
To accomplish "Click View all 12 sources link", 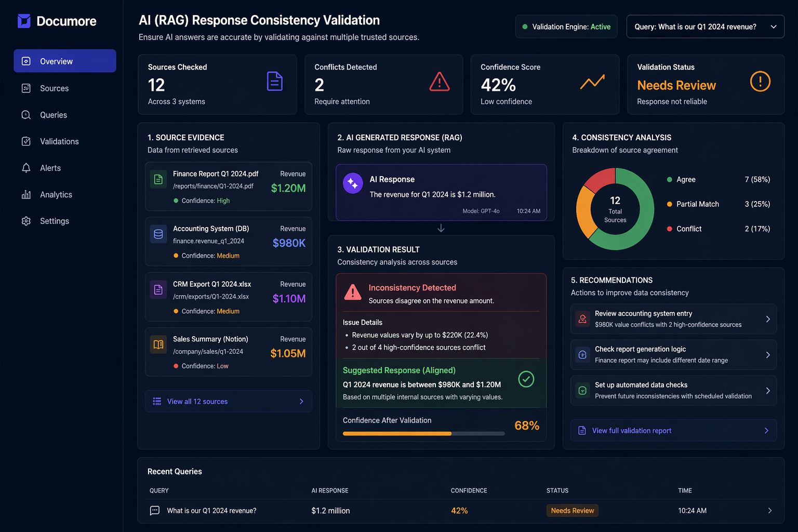I will (x=229, y=401).
